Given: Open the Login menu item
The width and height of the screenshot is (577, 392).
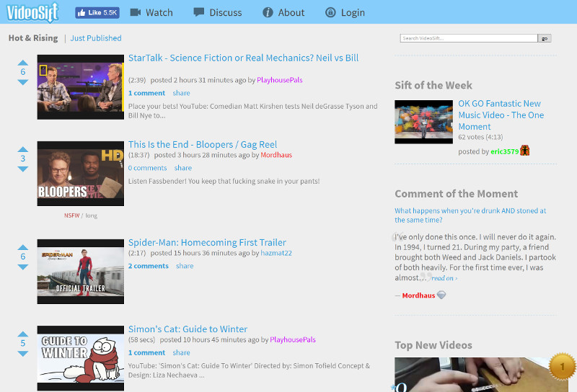Looking at the screenshot, I should [x=345, y=12].
